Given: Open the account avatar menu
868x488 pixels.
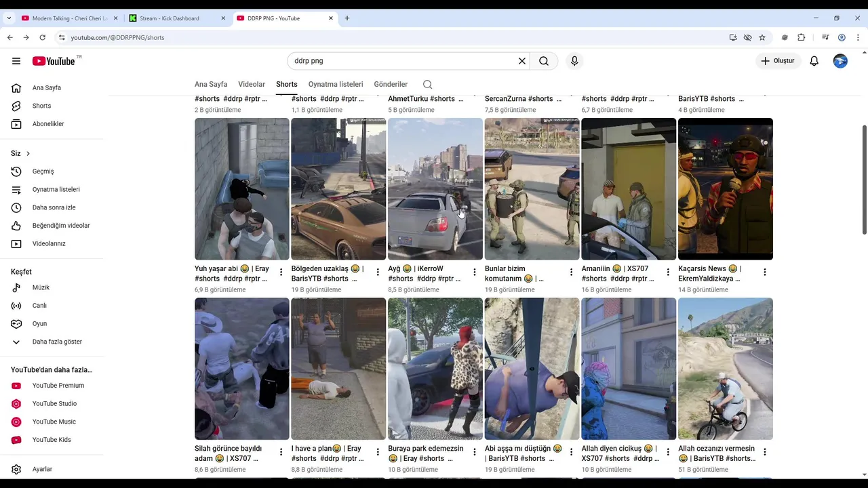Looking at the screenshot, I should pos(840,61).
